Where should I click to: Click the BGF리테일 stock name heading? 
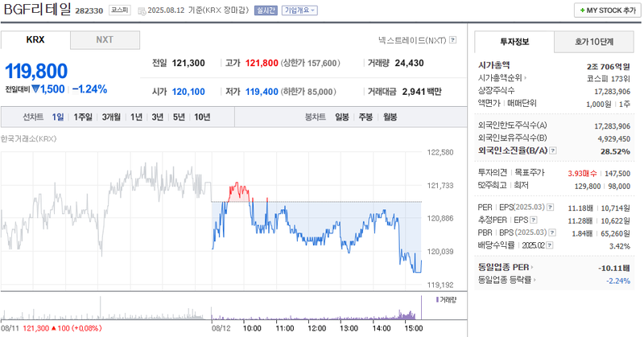[37, 9]
